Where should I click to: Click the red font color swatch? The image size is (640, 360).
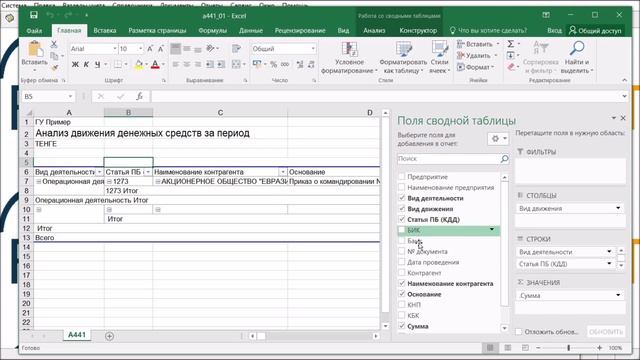155,64
